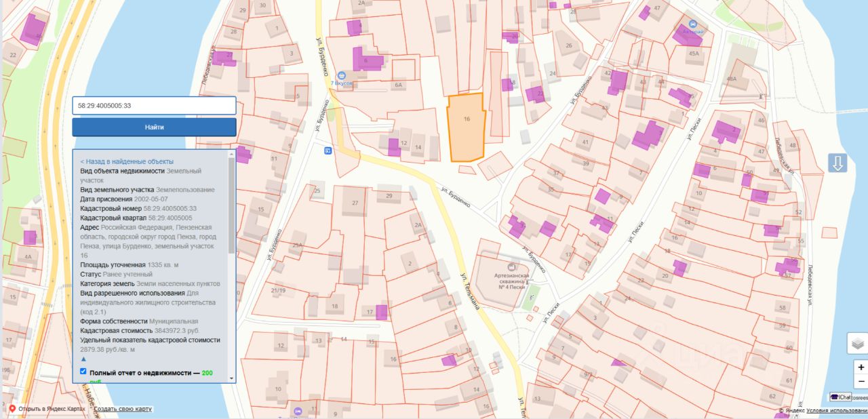Click the Площадь уточненная 1335 кв. м row

(130, 264)
